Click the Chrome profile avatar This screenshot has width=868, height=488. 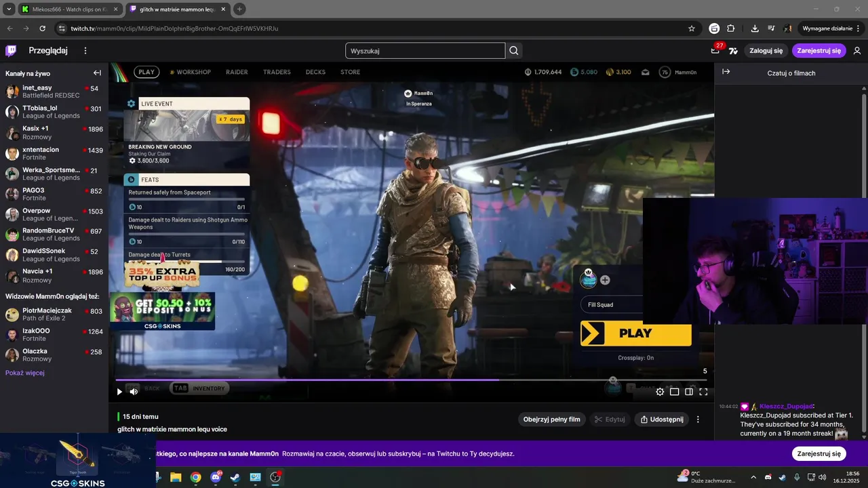(x=788, y=28)
